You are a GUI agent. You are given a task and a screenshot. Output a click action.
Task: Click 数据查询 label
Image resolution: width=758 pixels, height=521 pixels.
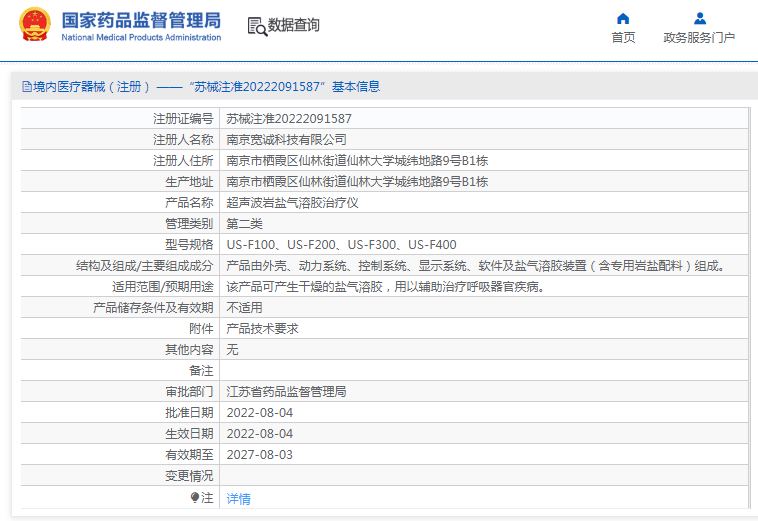coord(293,25)
